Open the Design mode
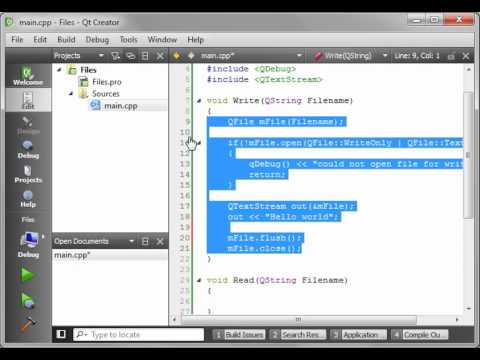 point(28,125)
